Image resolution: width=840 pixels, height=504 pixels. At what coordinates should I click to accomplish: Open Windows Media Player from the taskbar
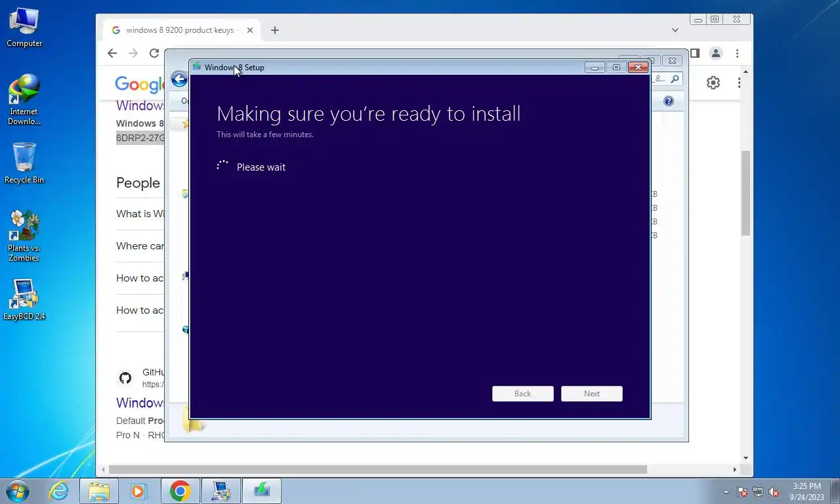point(138,491)
